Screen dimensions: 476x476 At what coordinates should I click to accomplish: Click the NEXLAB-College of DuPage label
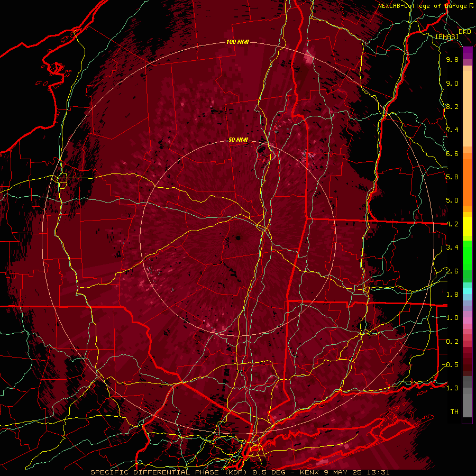(422, 6)
